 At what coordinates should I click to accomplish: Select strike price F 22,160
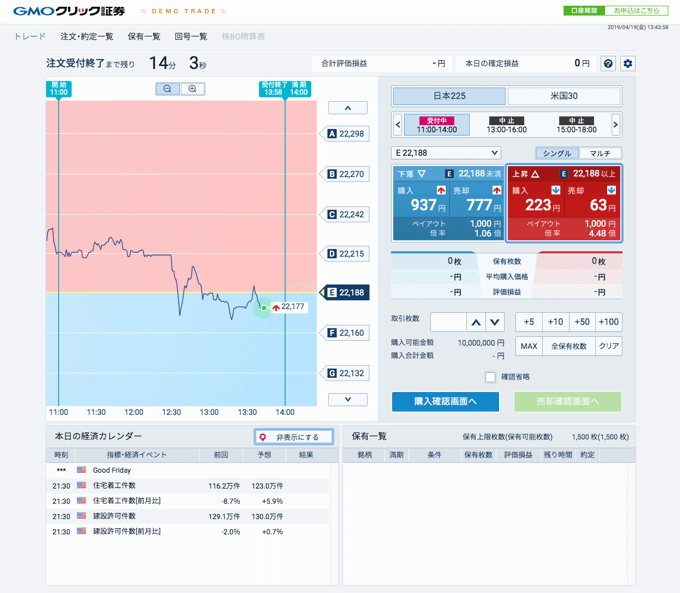coord(347,333)
